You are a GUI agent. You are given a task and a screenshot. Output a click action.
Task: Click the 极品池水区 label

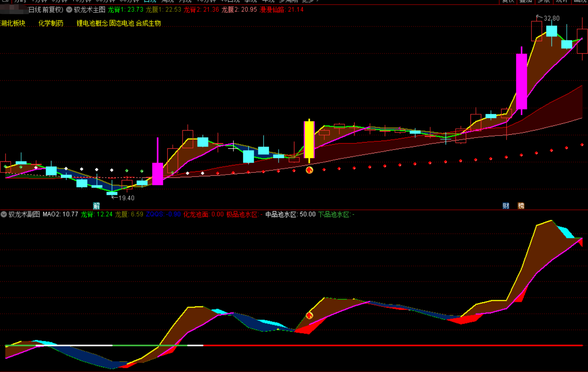244,214
